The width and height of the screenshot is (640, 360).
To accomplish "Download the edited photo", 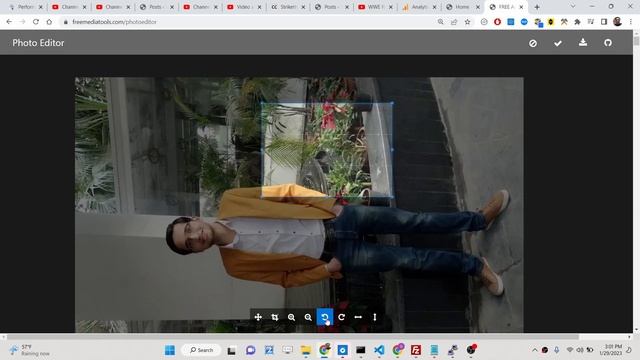I will pos(583,42).
